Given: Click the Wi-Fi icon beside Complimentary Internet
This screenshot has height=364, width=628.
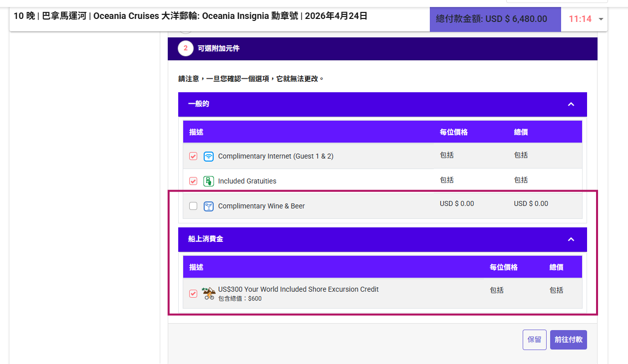Looking at the screenshot, I should point(209,157).
